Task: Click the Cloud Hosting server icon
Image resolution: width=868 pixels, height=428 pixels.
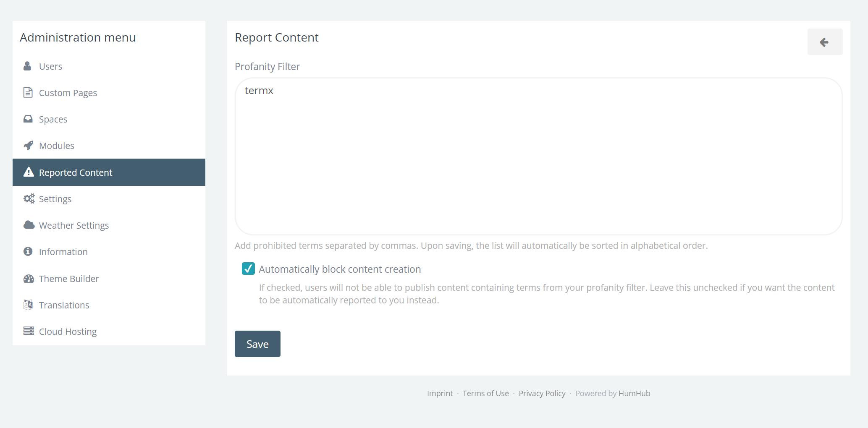Action: (29, 331)
